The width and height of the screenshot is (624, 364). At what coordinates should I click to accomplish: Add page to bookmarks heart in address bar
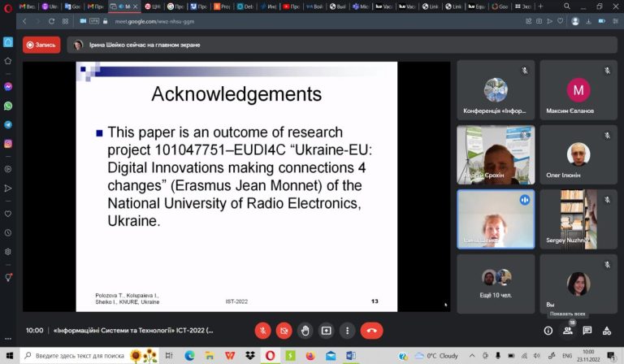click(560, 21)
